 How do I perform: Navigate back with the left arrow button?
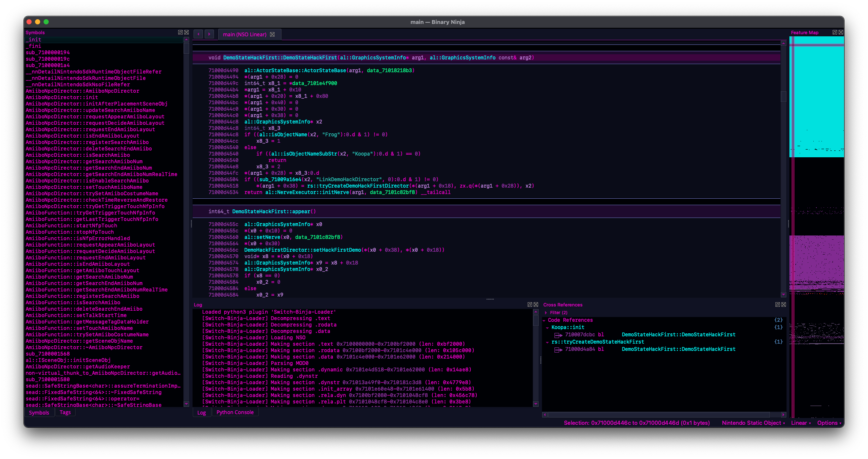[x=199, y=34]
